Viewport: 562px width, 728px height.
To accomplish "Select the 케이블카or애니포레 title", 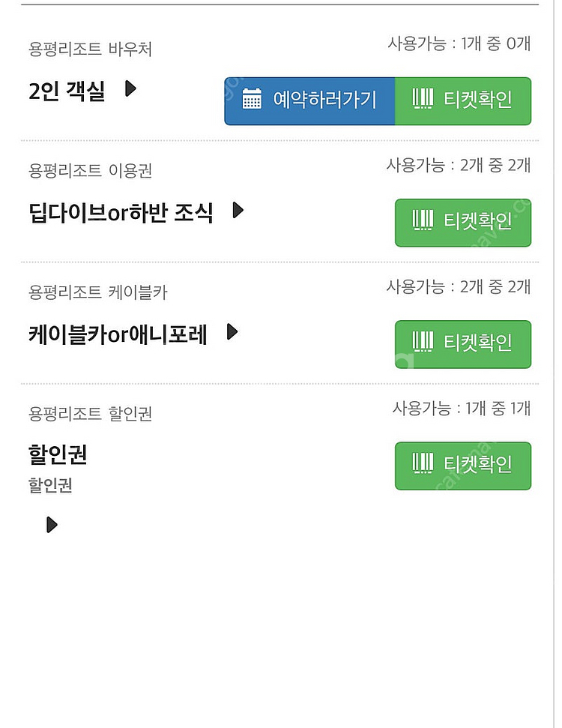I will point(118,334).
